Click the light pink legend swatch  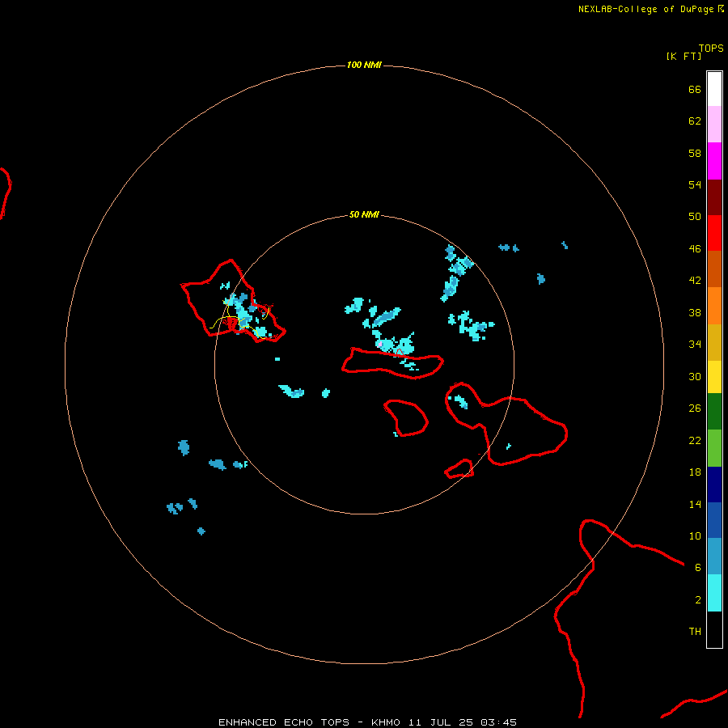[714, 124]
